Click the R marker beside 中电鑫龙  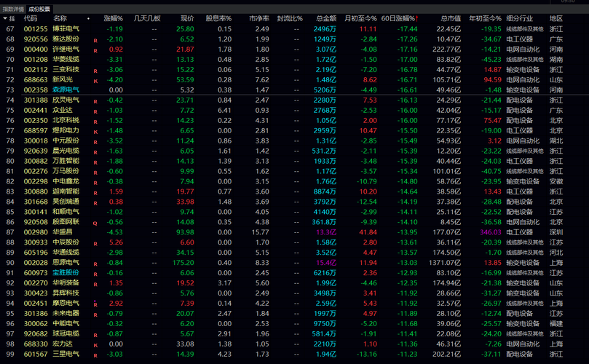(95, 183)
